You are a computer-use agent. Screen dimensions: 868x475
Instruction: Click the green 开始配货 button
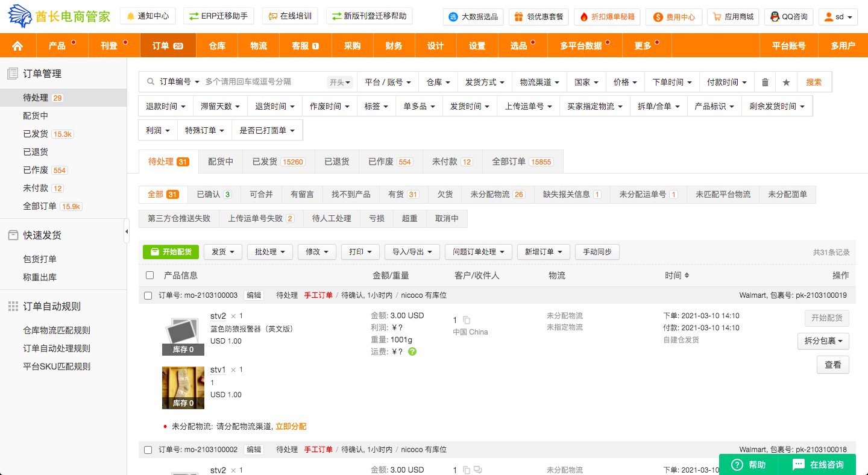(171, 252)
